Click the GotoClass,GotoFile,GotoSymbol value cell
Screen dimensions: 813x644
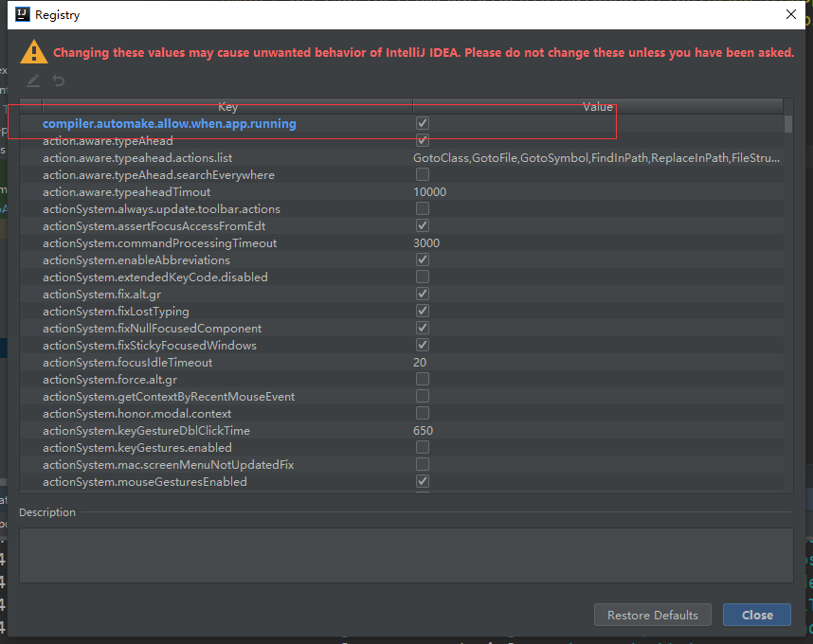click(596, 158)
